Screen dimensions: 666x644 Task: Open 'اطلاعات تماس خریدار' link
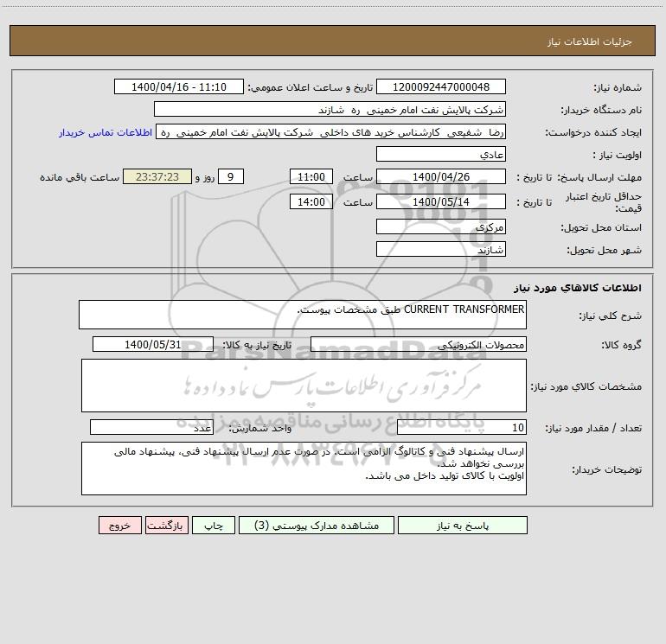(x=106, y=132)
